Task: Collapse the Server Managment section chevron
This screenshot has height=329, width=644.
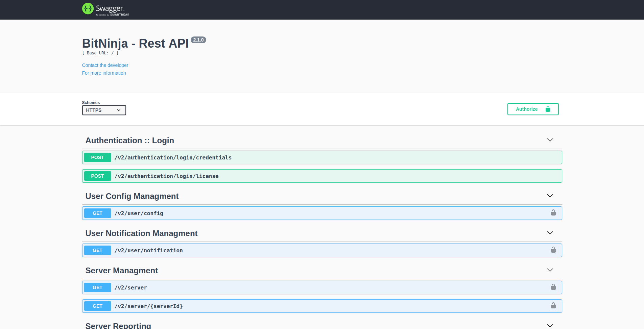Action: (550, 270)
